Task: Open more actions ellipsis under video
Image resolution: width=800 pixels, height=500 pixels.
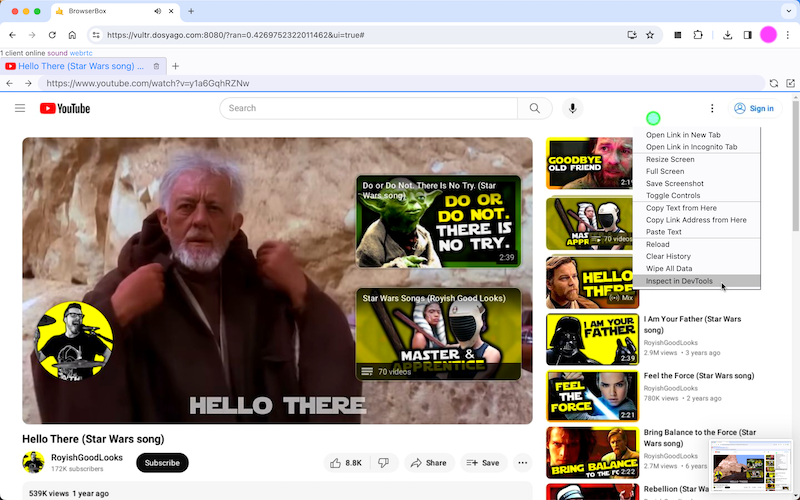Action: 522,463
